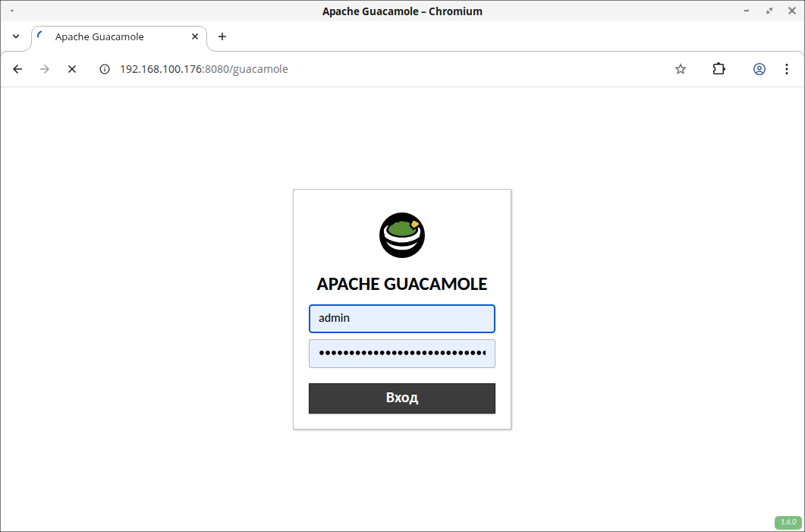The width and height of the screenshot is (805, 532).
Task: Open the Chromium profile icon
Action: 759,69
